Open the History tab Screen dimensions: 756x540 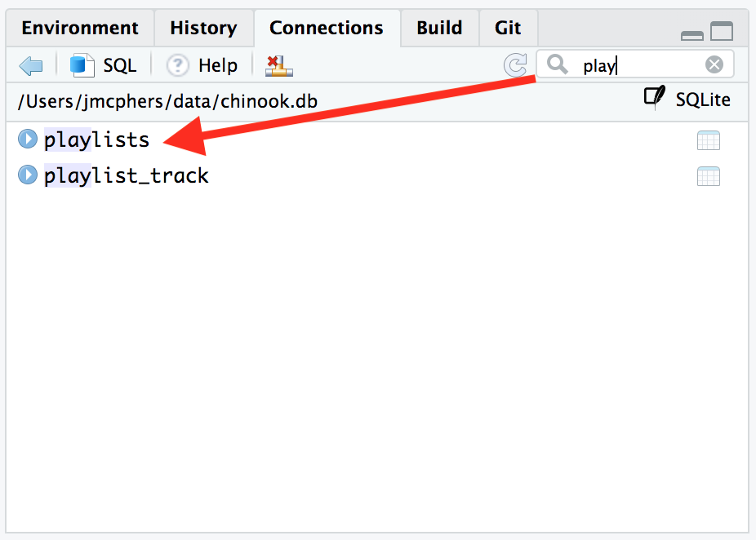[x=203, y=28]
